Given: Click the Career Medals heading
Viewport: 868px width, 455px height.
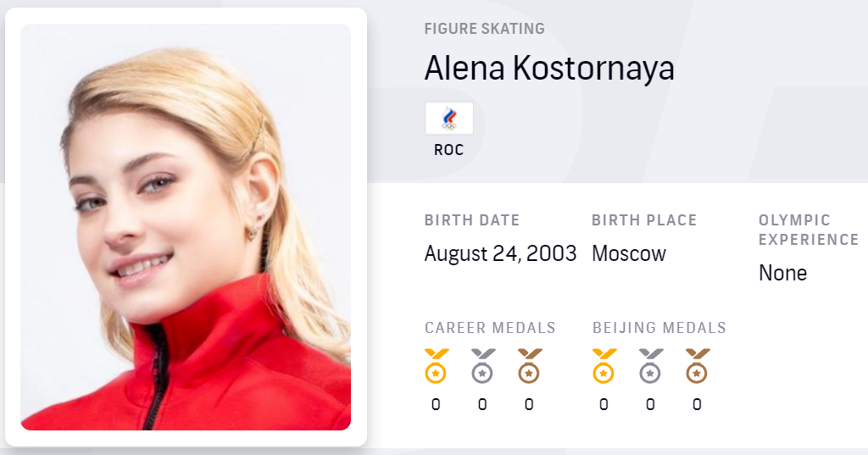Looking at the screenshot, I should click(490, 328).
